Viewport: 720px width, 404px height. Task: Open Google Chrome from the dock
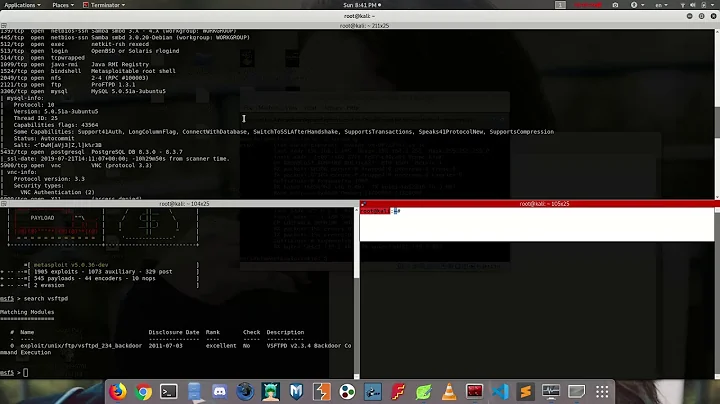click(143, 392)
